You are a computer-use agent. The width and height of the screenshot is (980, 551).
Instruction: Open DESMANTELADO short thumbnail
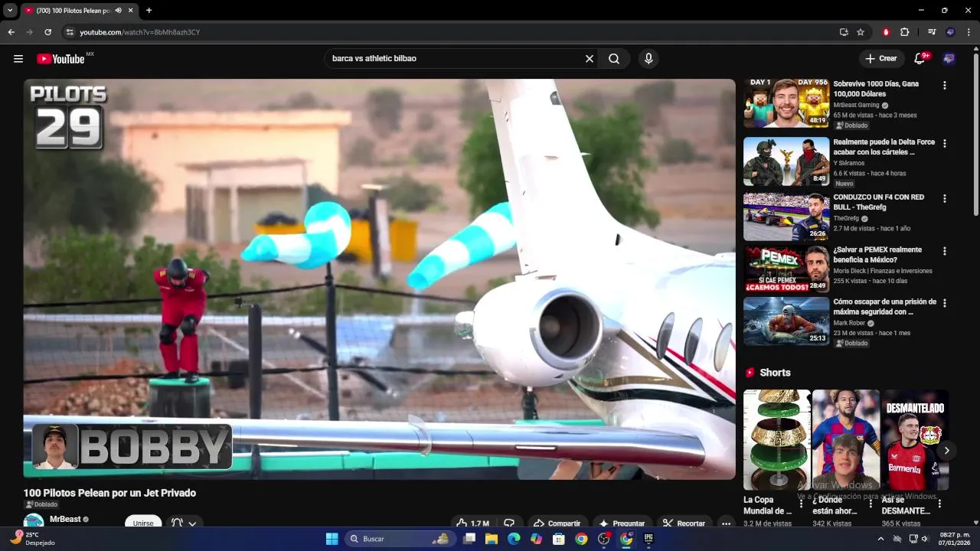point(915,440)
